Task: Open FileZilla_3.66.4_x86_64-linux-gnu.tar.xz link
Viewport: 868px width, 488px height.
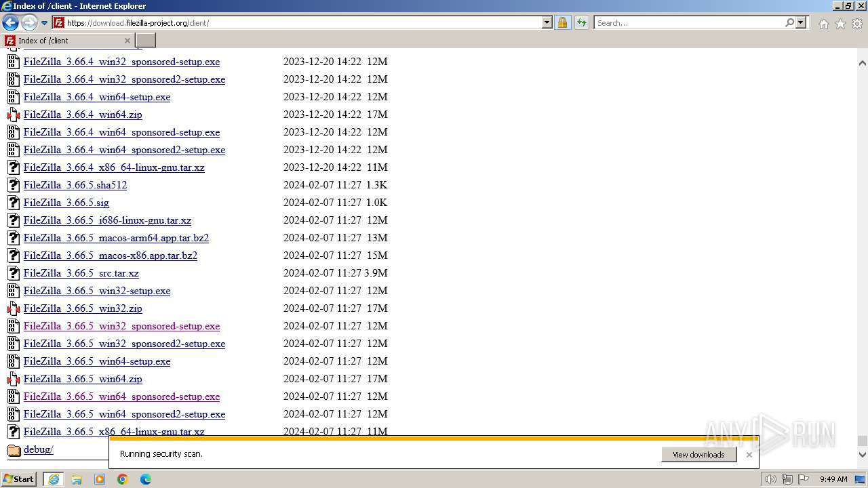Action: point(114,167)
